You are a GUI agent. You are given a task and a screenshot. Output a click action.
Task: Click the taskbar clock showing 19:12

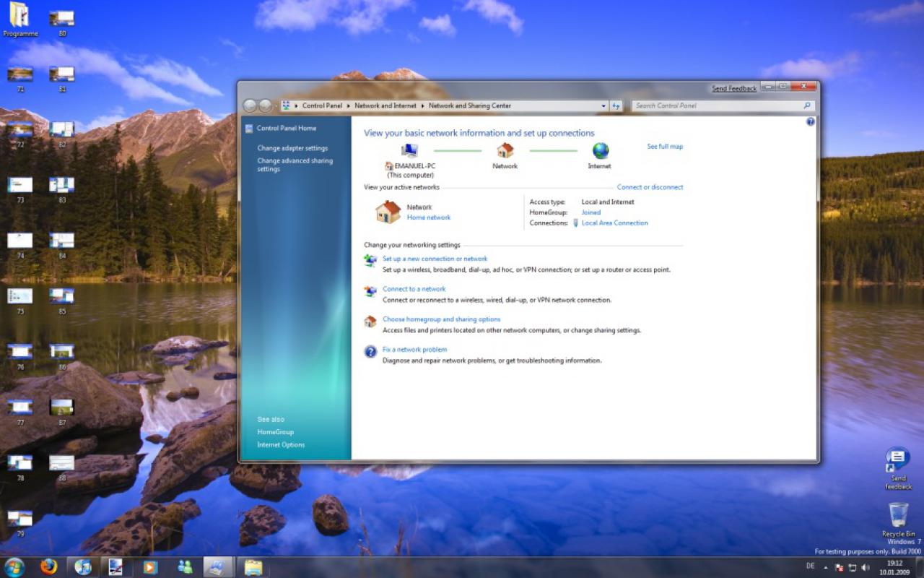(894, 567)
